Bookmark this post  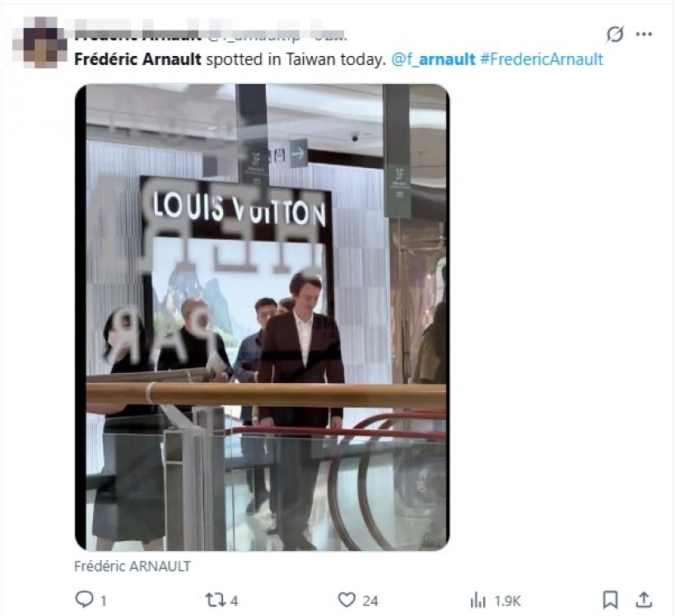[x=610, y=600]
